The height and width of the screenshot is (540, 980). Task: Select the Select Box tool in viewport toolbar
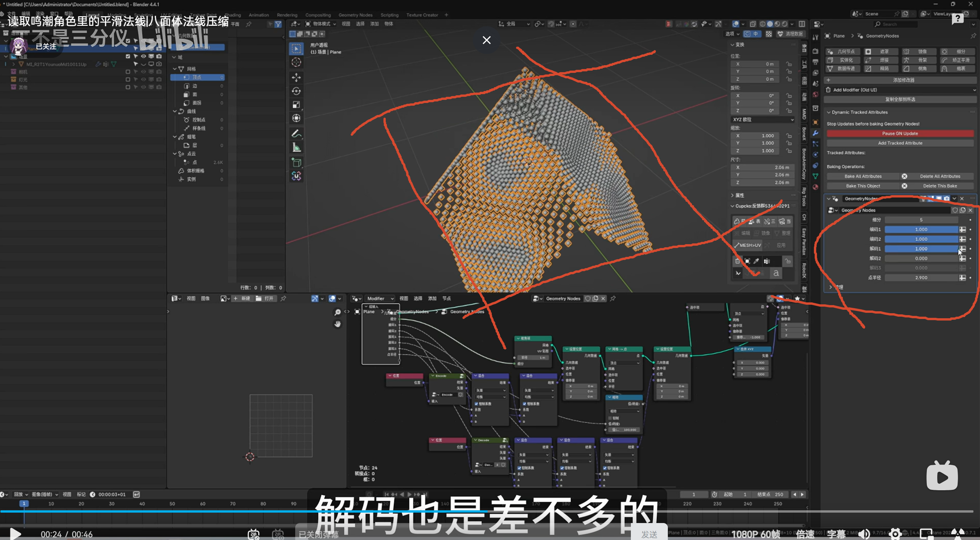(x=296, y=49)
